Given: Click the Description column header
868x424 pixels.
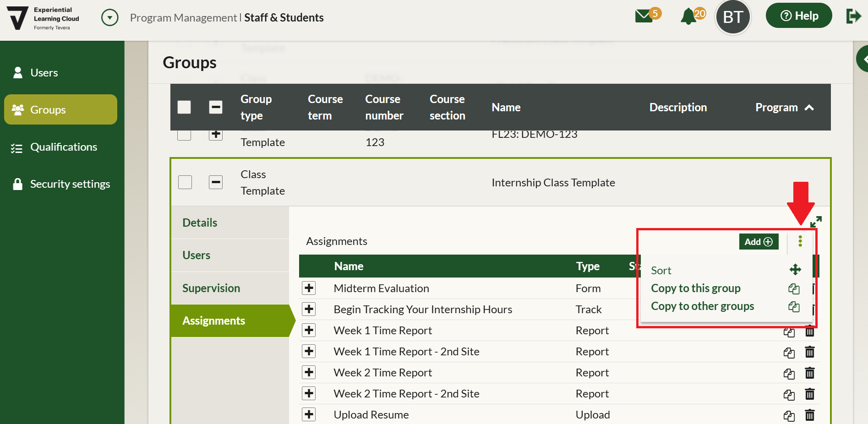Looking at the screenshot, I should (678, 107).
